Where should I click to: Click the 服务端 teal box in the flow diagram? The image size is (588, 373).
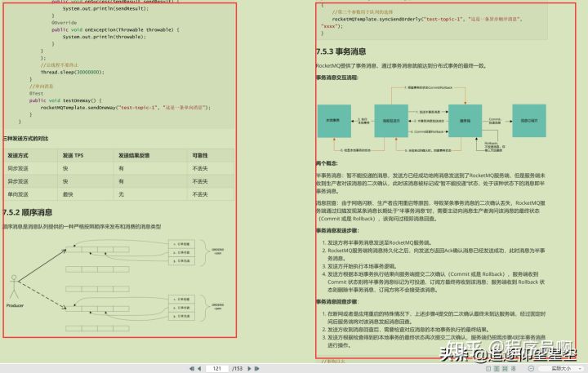pos(465,121)
